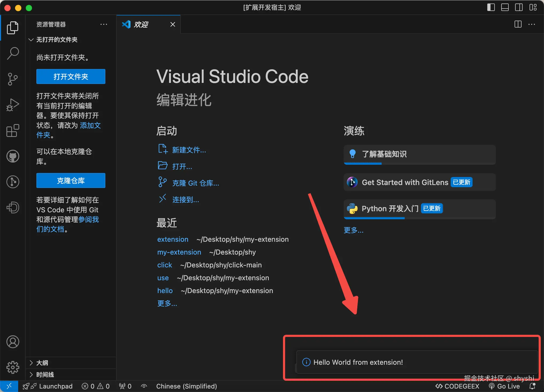
Task: Open explorer's more actions menu
Action: tap(104, 24)
